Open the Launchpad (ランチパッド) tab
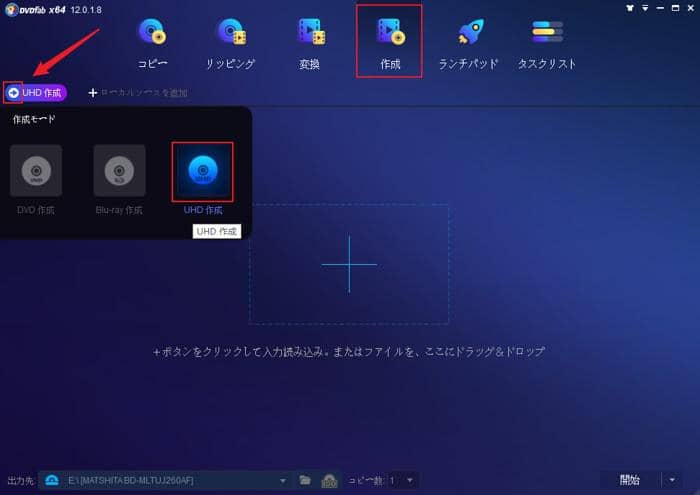700x495 pixels. (x=468, y=43)
